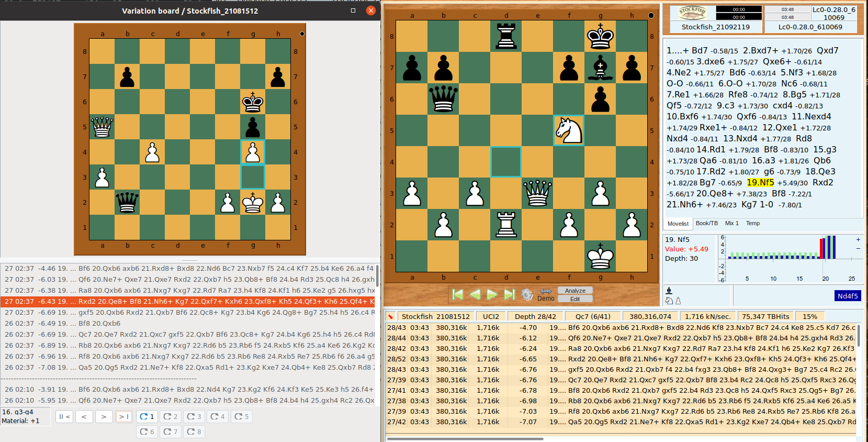Step back one move using green left arrow
Image resolution: width=868 pixels, height=442 pixels.
(x=475, y=294)
